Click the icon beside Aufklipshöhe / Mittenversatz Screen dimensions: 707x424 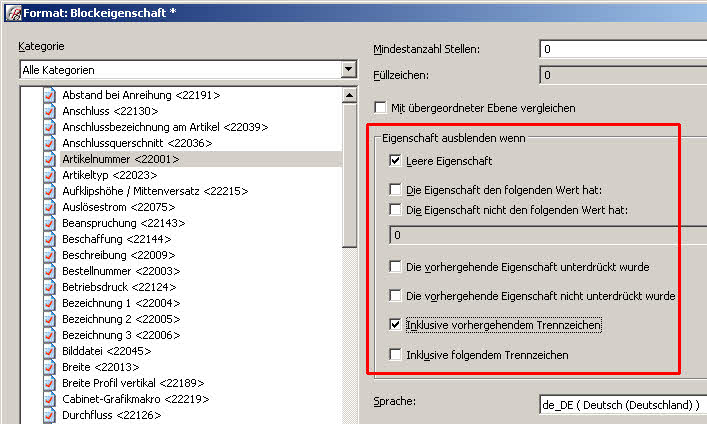(x=50, y=191)
